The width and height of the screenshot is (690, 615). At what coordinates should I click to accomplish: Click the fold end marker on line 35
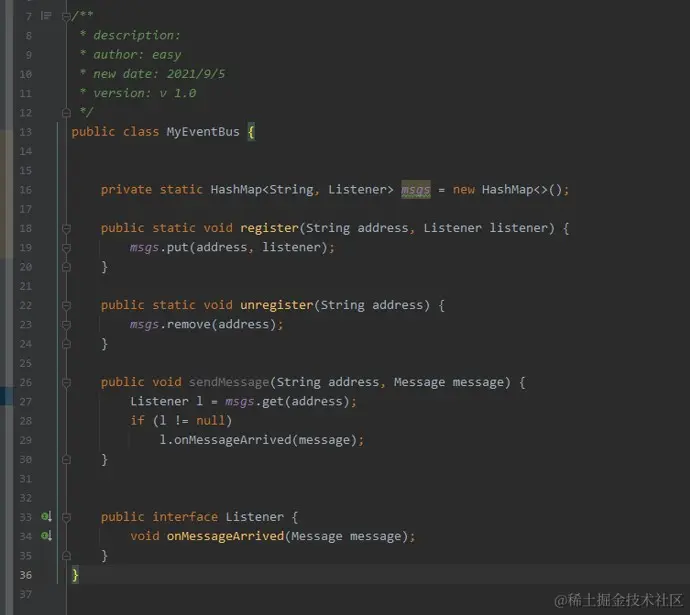[66, 556]
